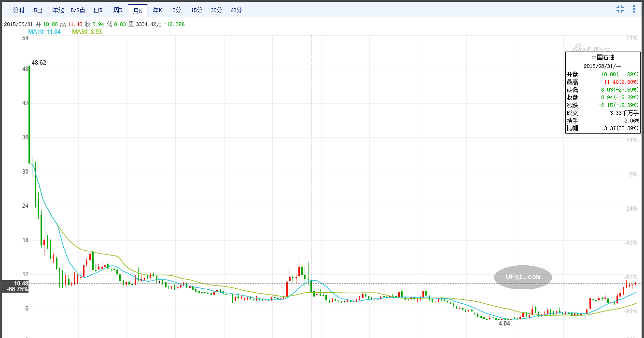The height and width of the screenshot is (338, 644).
Task: Switch to the 30分 minute chart tab
Action: point(216,10)
